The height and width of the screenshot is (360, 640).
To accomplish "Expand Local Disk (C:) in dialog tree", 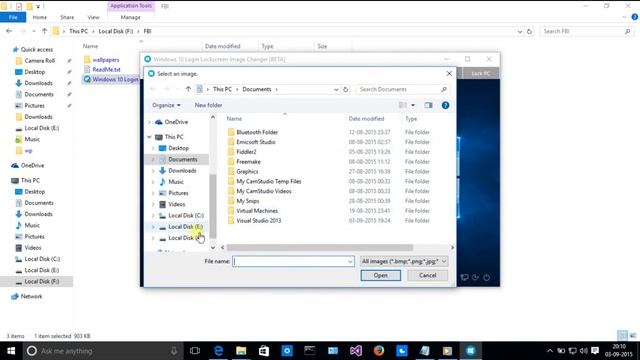I will [x=153, y=216].
